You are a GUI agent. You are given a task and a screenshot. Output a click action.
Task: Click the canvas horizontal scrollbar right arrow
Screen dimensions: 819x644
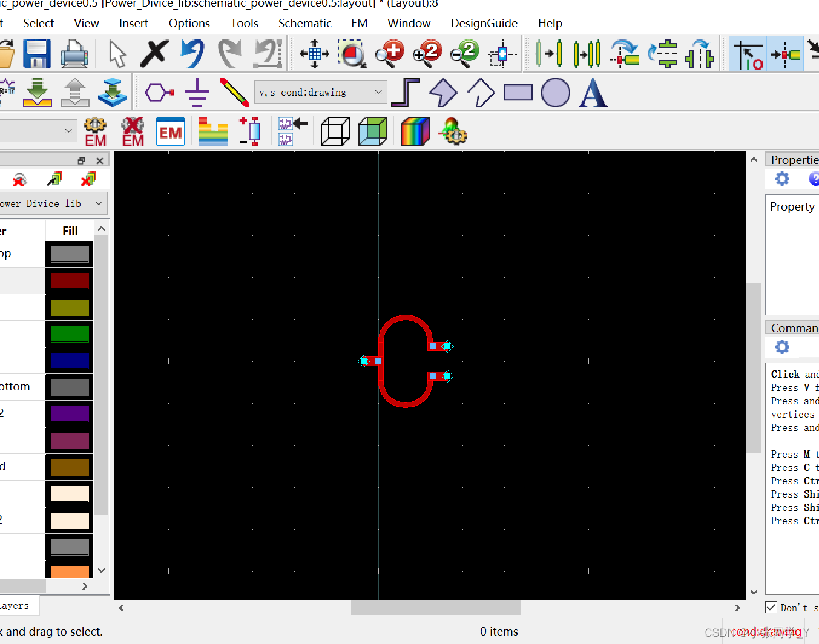pyautogui.click(x=737, y=608)
